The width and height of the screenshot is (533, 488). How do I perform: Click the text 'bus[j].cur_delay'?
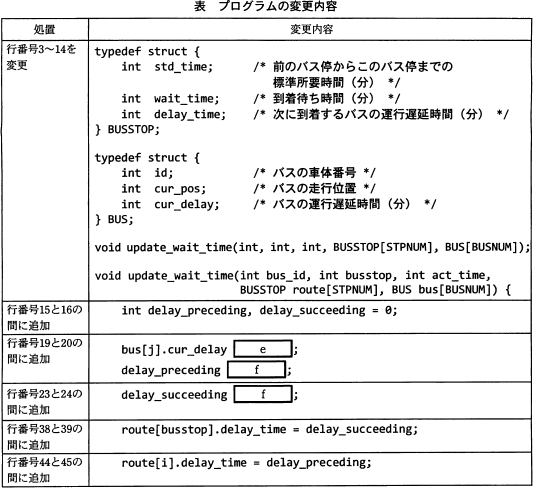pyautogui.click(x=174, y=350)
